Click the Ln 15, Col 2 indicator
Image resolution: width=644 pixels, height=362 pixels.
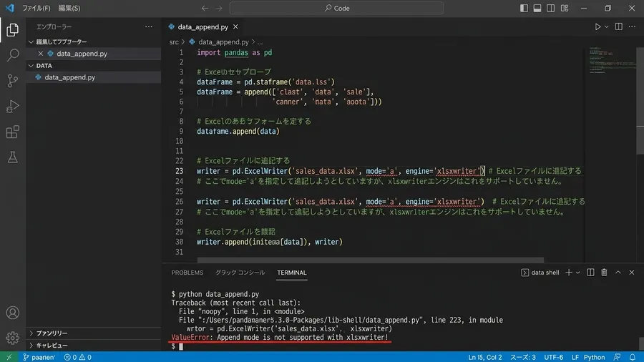coord(485,357)
